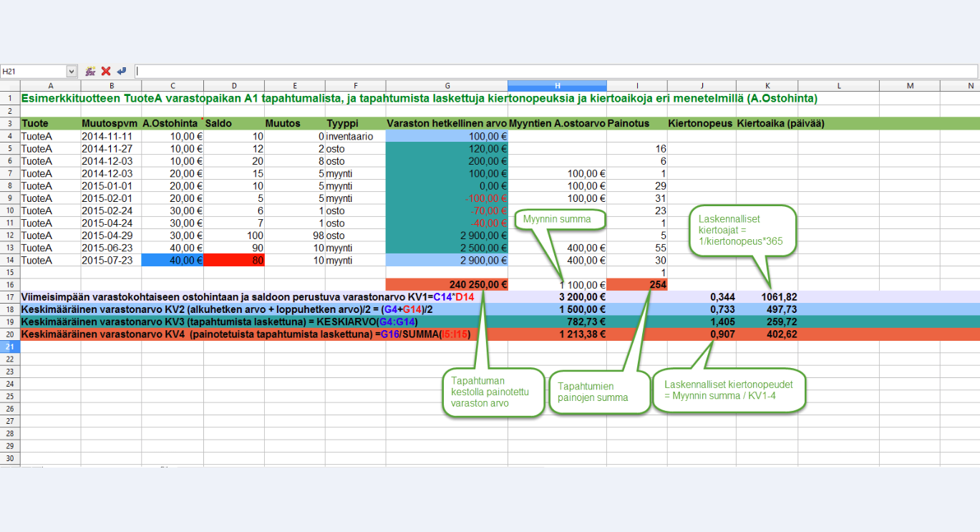Select row 21 header
The width and height of the screenshot is (980, 532).
coord(10,347)
